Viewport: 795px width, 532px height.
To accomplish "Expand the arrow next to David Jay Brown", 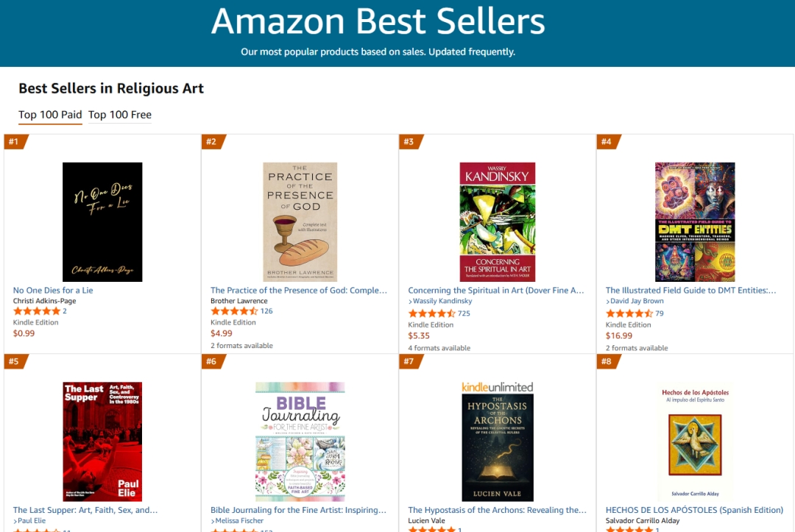I will point(607,302).
